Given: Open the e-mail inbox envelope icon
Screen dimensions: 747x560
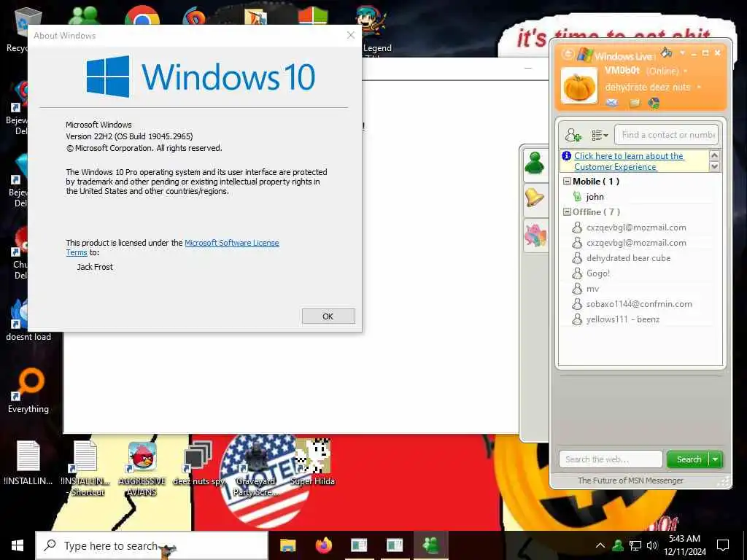Looking at the screenshot, I should pyautogui.click(x=612, y=102).
